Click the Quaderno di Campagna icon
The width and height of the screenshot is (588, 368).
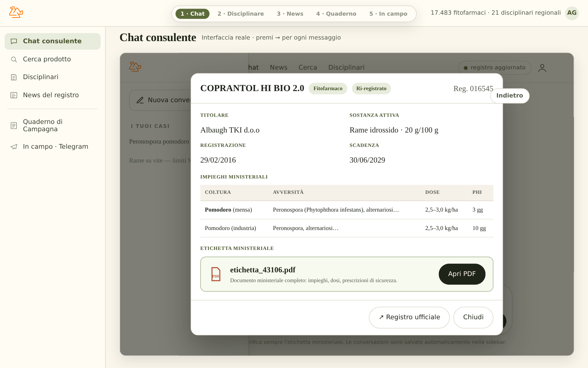point(14,125)
